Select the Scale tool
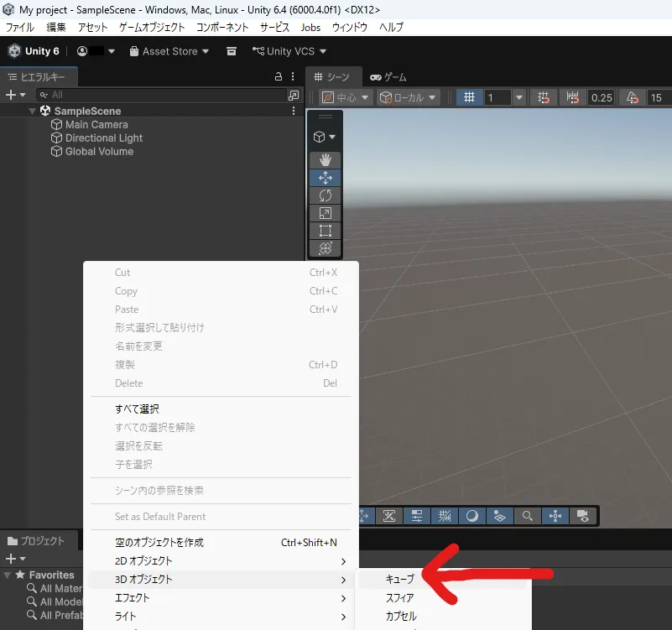Screen dimensions: 672x630 (x=326, y=213)
